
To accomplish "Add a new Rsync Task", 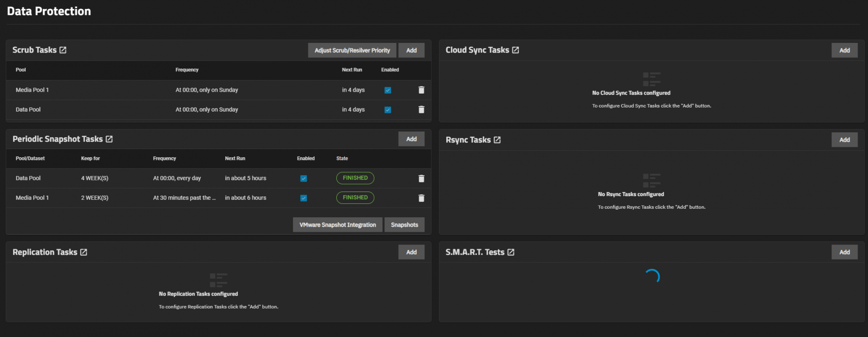I will (844, 140).
